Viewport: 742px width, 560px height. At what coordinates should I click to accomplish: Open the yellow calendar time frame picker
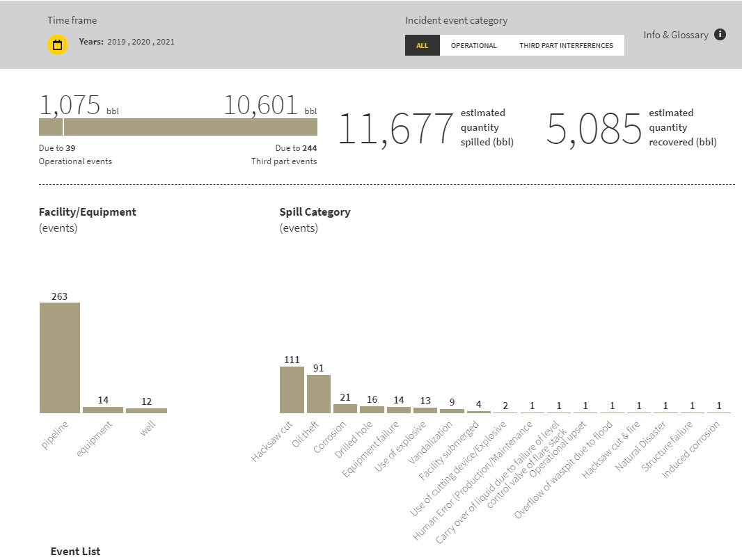point(57,45)
